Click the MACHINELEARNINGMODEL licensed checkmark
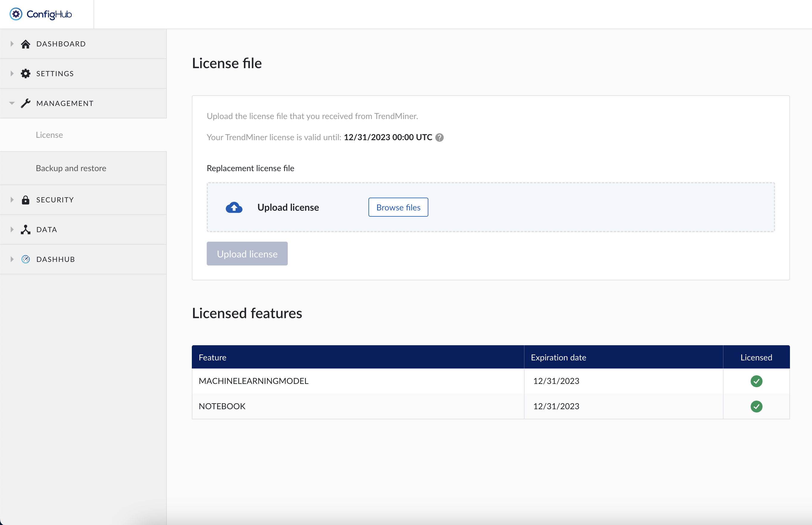This screenshot has height=525, width=812. [756, 381]
